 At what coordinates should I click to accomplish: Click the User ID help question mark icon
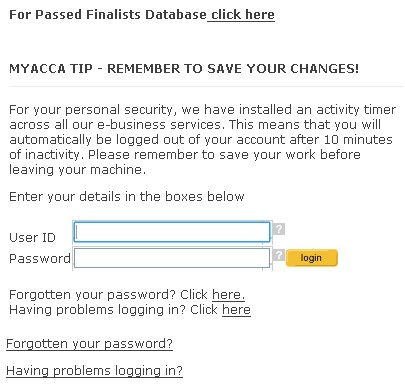point(279,229)
